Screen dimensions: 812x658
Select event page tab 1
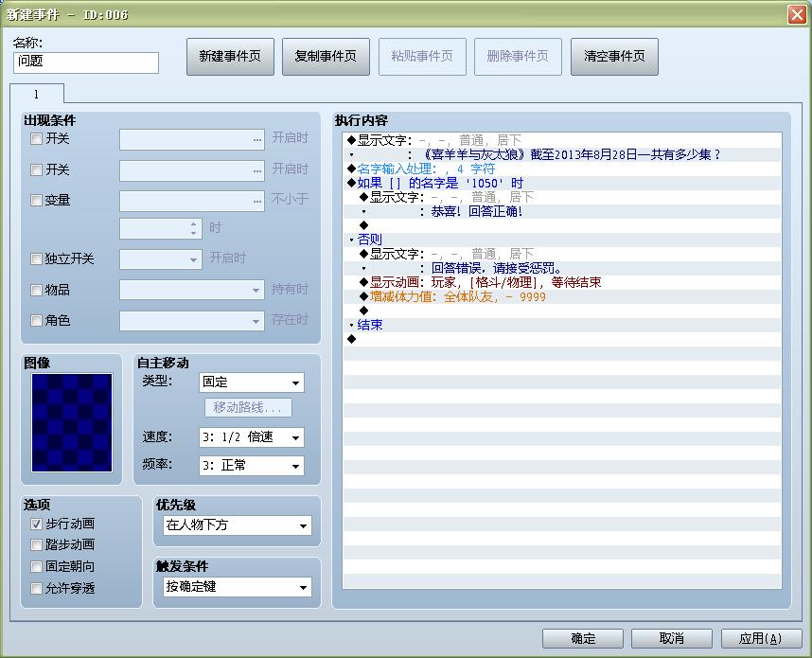pos(38,95)
